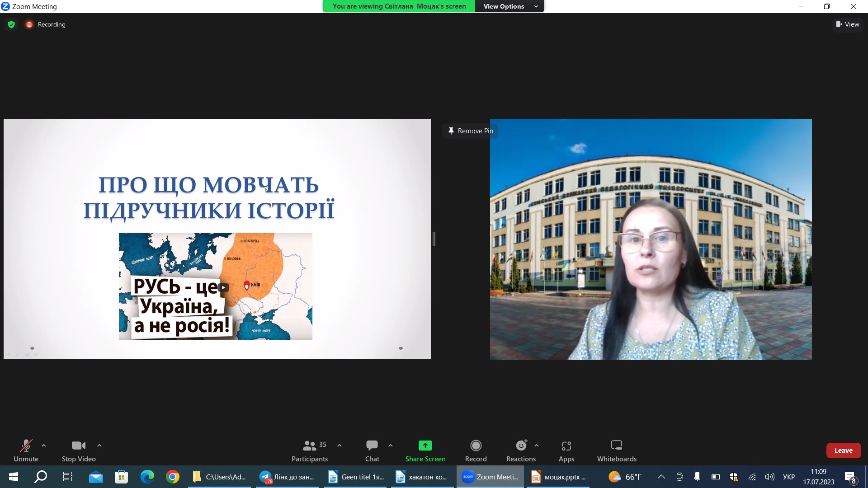Open the Participants panel

click(x=309, y=450)
